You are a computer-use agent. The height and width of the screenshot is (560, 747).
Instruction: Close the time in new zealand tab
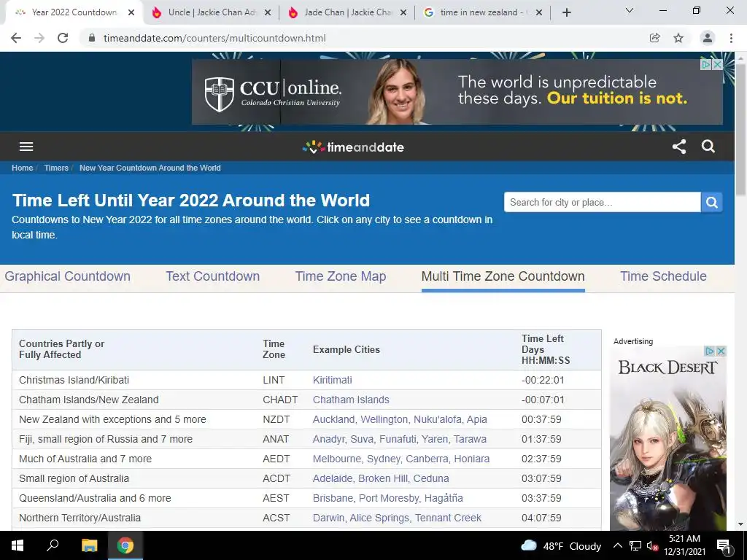pyautogui.click(x=539, y=13)
